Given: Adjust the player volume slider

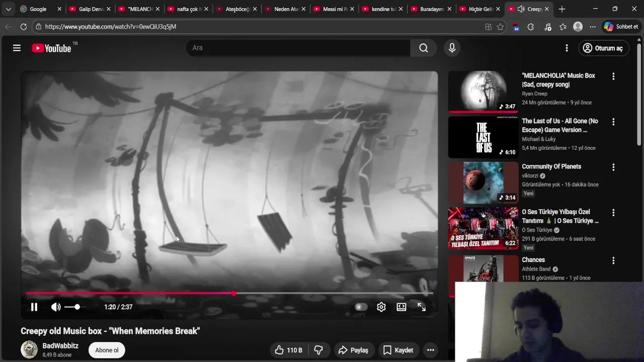Looking at the screenshot, I should pos(74,307).
